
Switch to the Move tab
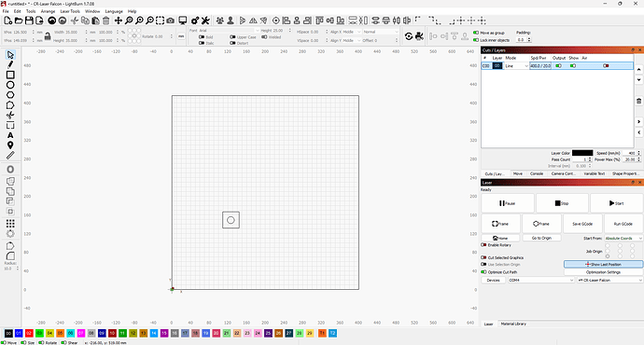coord(517,173)
